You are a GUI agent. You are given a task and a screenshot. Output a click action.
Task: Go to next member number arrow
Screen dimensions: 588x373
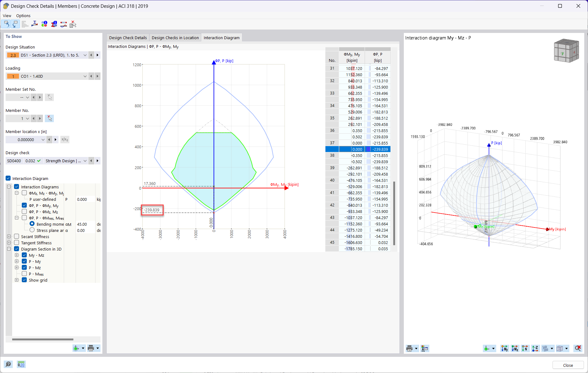tap(40, 118)
